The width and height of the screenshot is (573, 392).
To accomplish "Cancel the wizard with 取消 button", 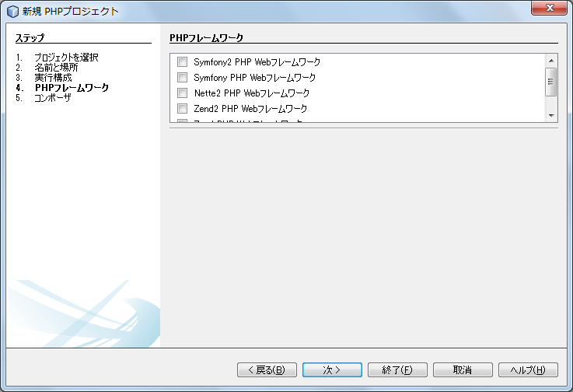I will (463, 369).
